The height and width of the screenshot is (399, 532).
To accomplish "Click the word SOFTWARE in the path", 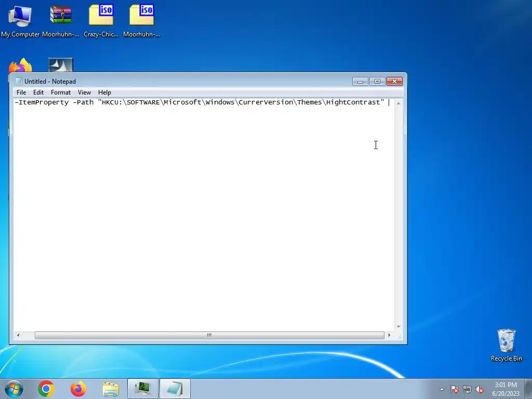I will point(143,102).
